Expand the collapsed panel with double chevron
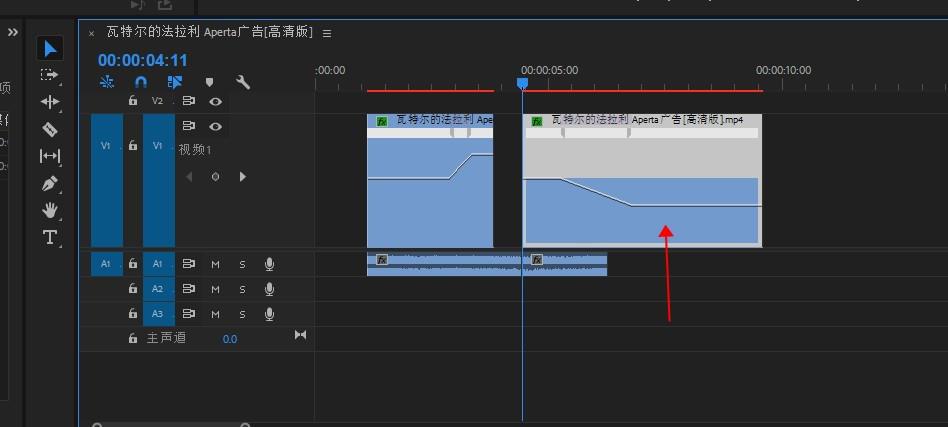This screenshot has width=948, height=427. point(13,32)
